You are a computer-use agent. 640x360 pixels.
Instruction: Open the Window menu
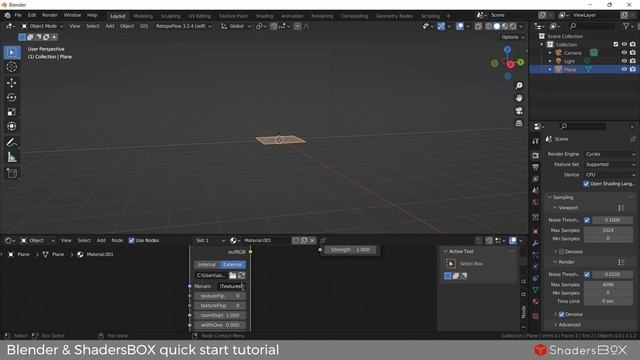(72, 15)
